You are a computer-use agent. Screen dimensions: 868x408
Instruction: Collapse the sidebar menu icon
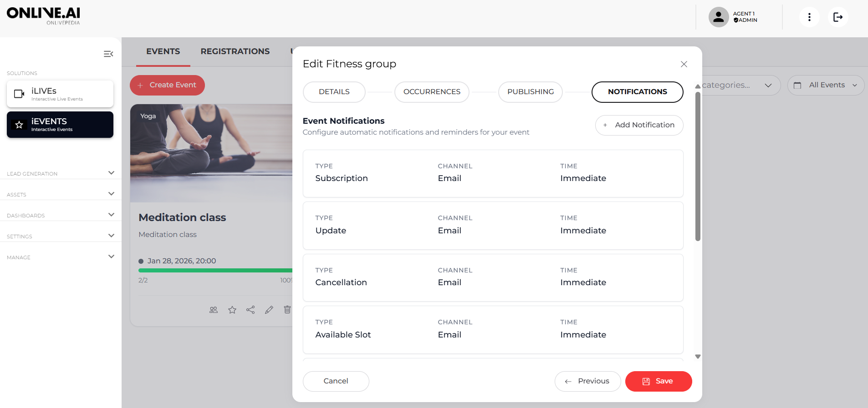pyautogui.click(x=108, y=54)
